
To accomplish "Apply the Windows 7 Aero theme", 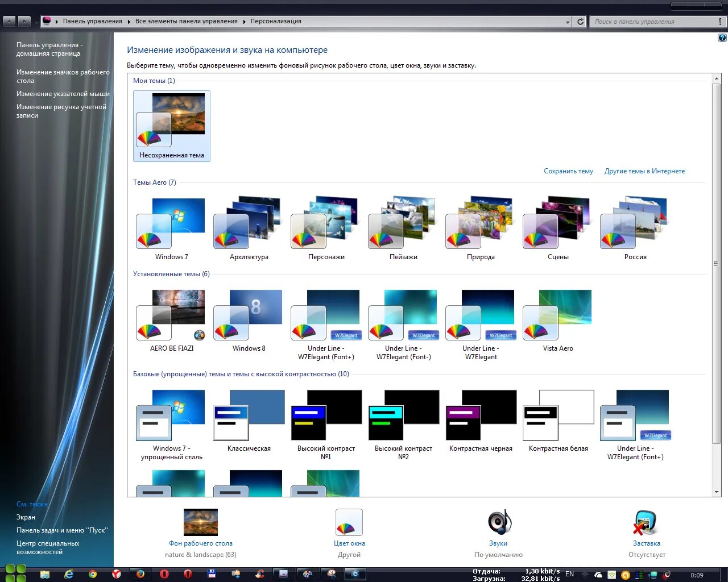I will coord(172,229).
